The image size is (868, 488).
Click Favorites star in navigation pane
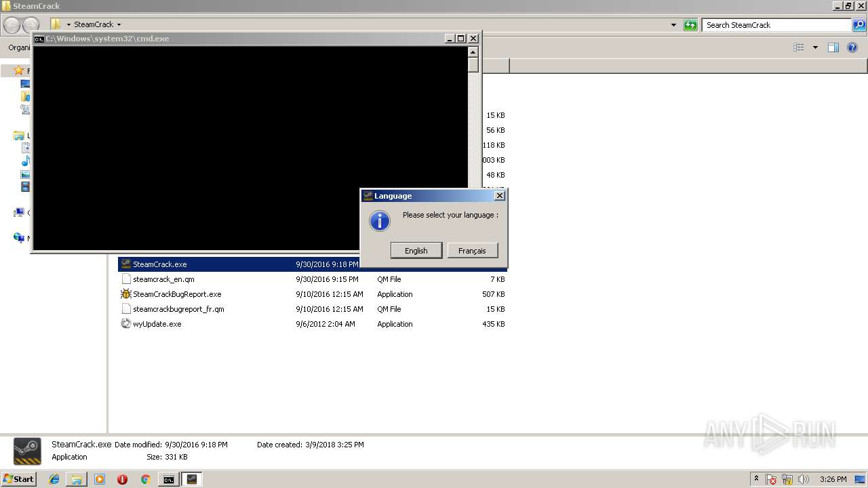point(19,70)
